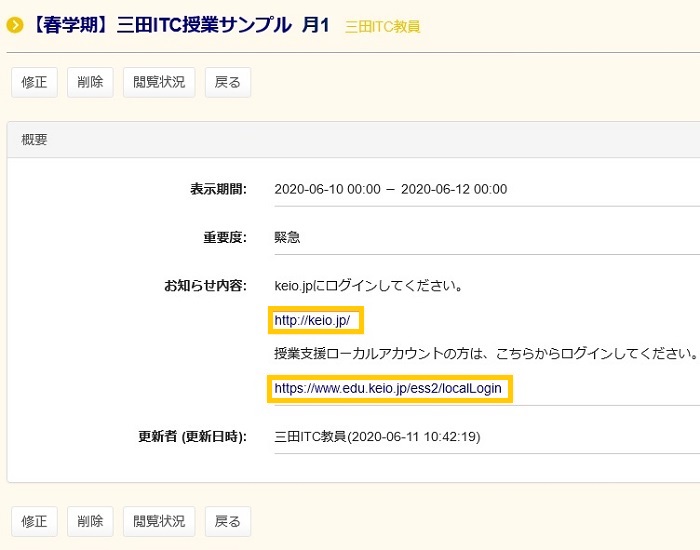Click the 更新者 timestamp 2020-06-11 10:42:19

coord(429,436)
